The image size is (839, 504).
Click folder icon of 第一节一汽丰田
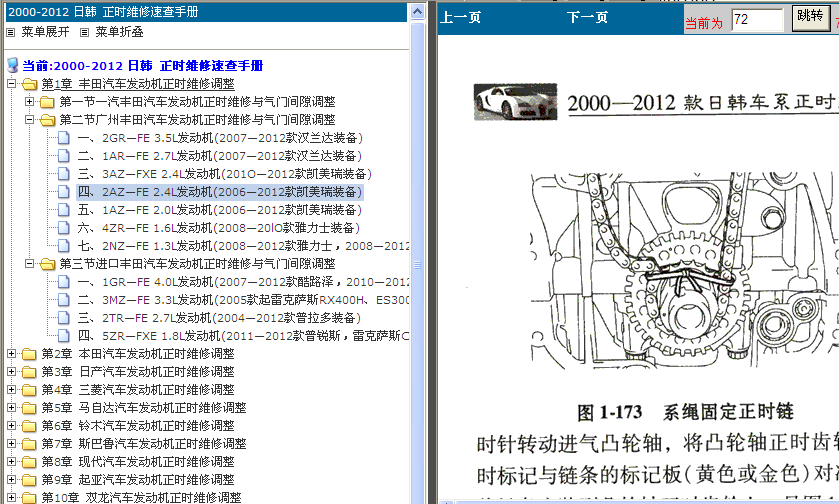click(48, 102)
